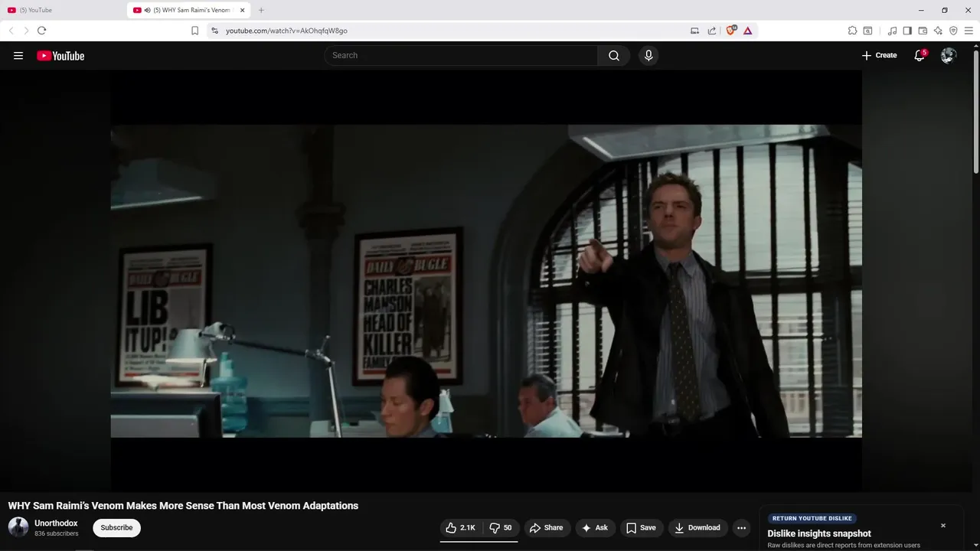This screenshot has height=551, width=980.
Task: Save the video to a playlist
Action: pyautogui.click(x=641, y=527)
